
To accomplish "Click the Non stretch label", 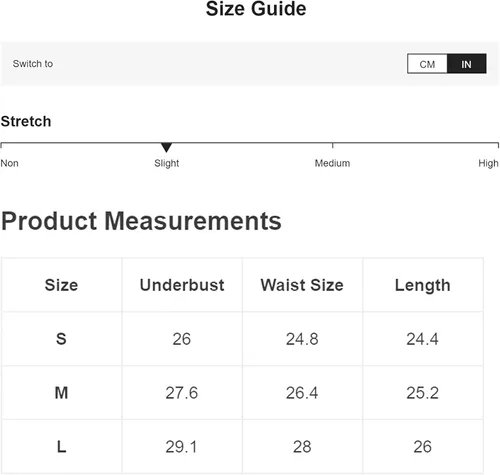I will tap(9, 163).
